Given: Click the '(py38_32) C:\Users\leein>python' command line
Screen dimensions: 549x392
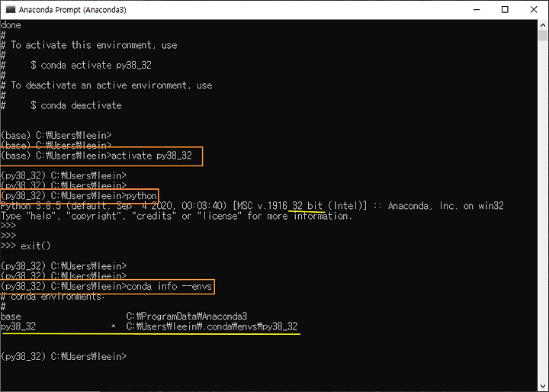Looking at the screenshot, I should click(79, 196).
